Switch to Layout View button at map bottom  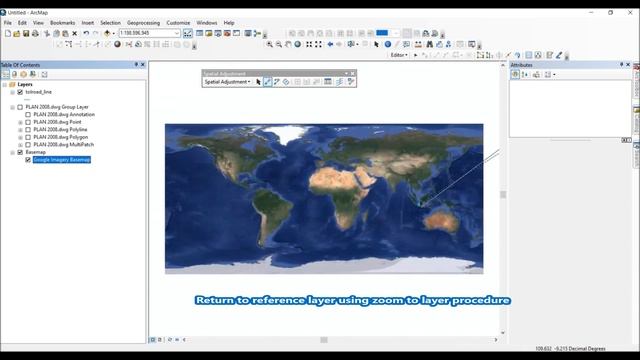click(160, 340)
